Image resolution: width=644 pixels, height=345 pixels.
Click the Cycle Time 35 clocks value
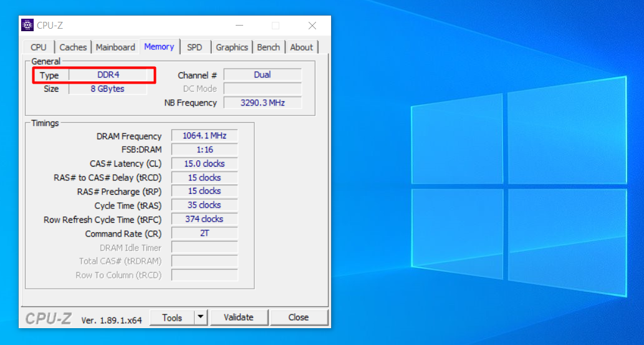pyautogui.click(x=204, y=205)
